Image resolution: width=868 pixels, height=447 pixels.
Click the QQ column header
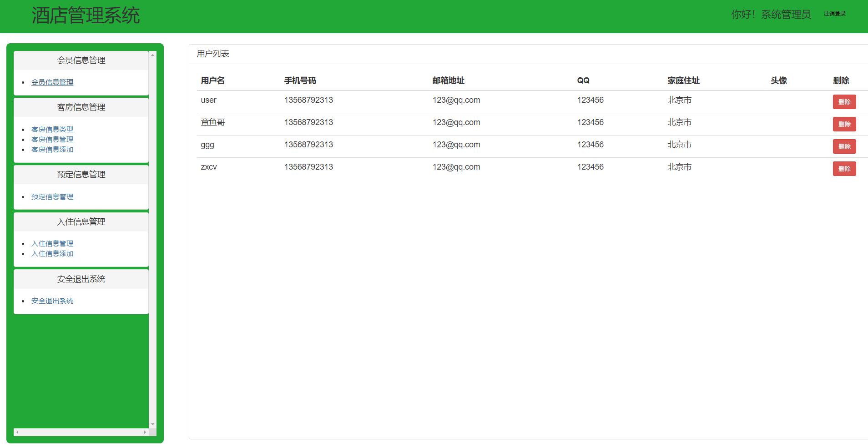point(583,80)
